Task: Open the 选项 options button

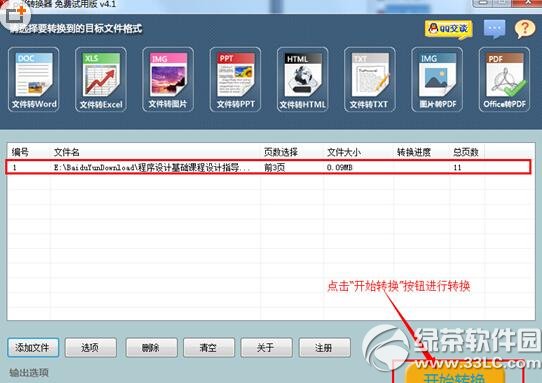Action: 91,347
